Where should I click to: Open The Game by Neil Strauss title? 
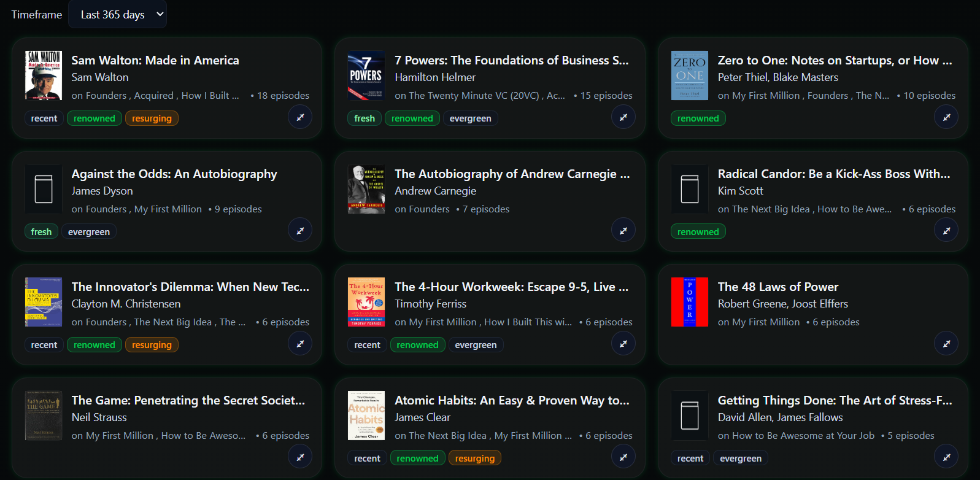click(188, 400)
